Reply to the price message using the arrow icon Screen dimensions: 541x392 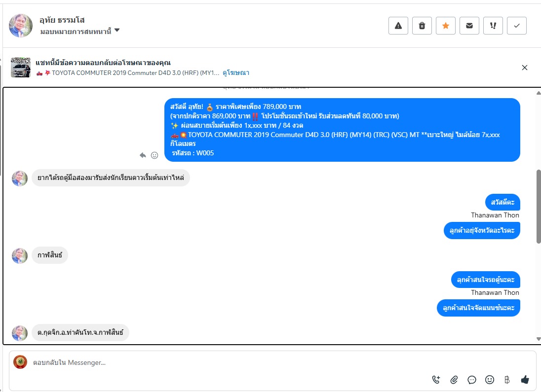pos(143,155)
